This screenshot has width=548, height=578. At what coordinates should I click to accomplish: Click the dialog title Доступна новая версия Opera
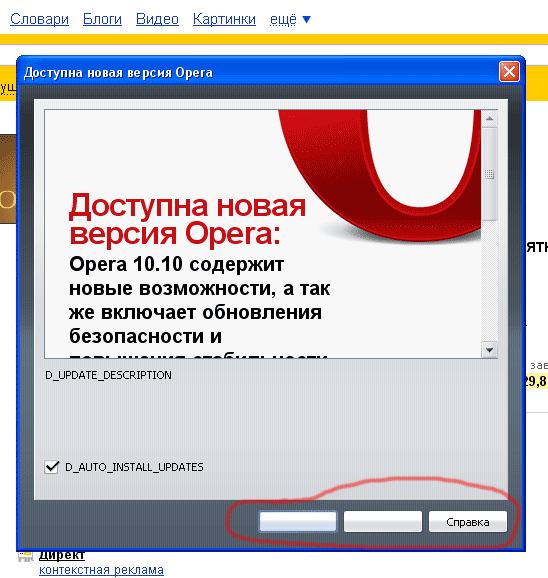(118, 73)
